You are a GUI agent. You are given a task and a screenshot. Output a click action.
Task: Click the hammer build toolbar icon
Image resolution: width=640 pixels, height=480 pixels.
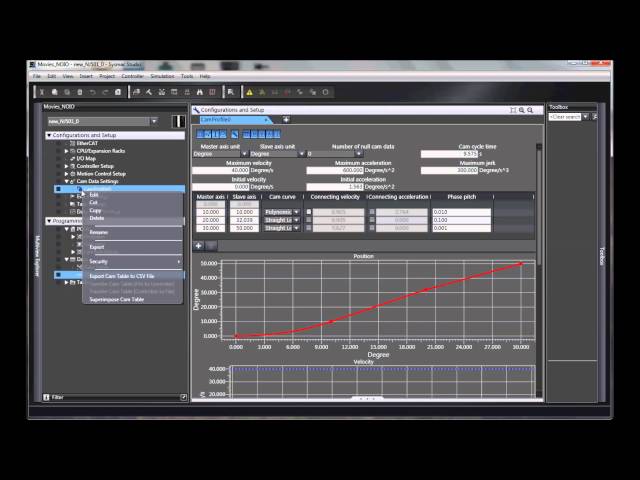(x=149, y=92)
